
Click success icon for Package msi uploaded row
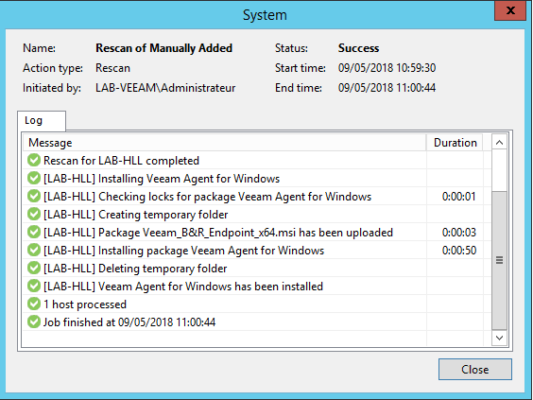pyautogui.click(x=34, y=232)
